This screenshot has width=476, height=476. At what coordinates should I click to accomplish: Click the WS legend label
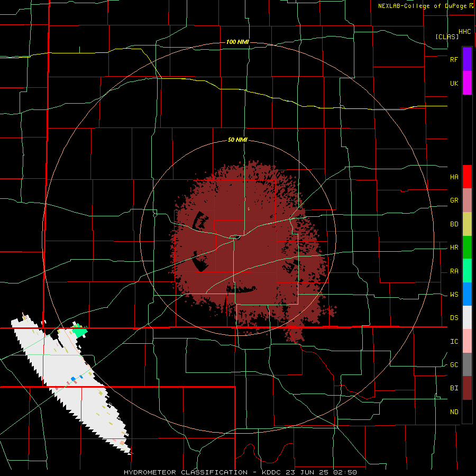tap(454, 295)
